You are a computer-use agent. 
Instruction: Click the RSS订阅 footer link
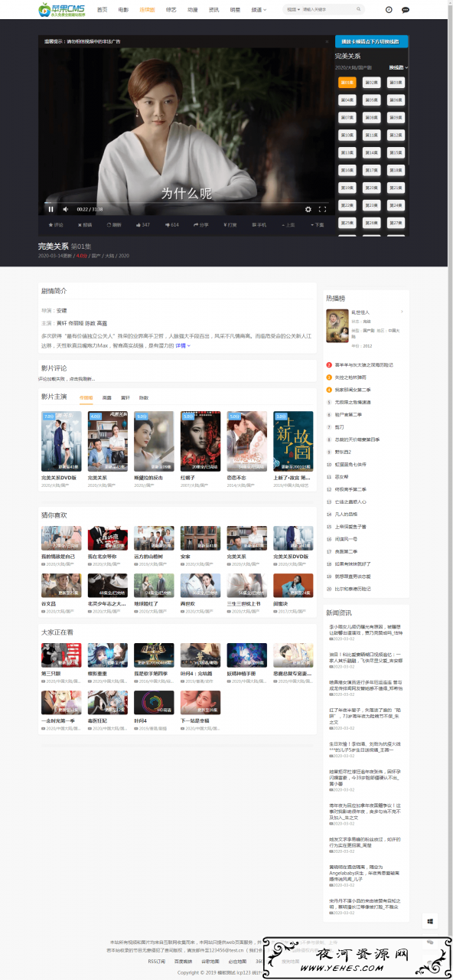pos(157,961)
